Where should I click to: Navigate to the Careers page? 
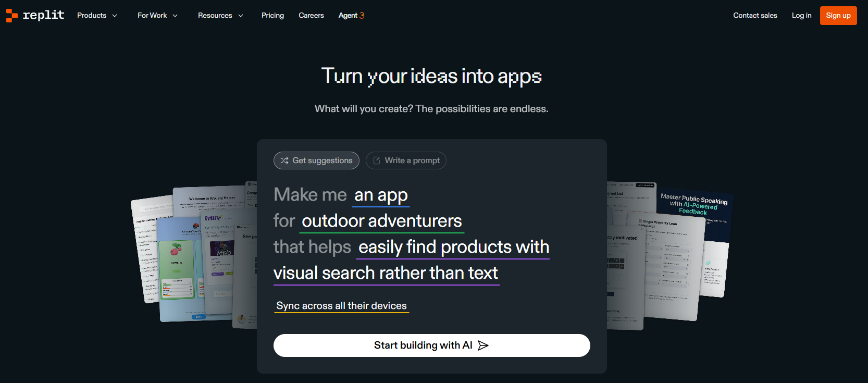tap(311, 15)
